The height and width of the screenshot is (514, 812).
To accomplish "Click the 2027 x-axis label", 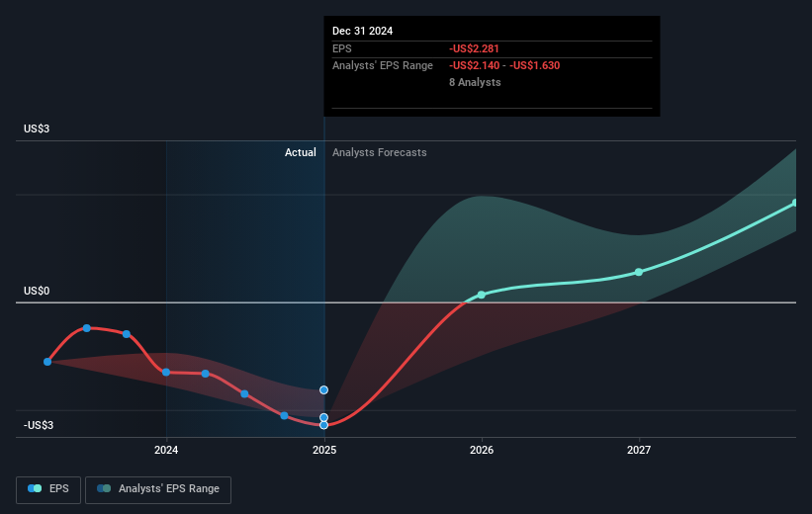I will pyautogui.click(x=639, y=450).
